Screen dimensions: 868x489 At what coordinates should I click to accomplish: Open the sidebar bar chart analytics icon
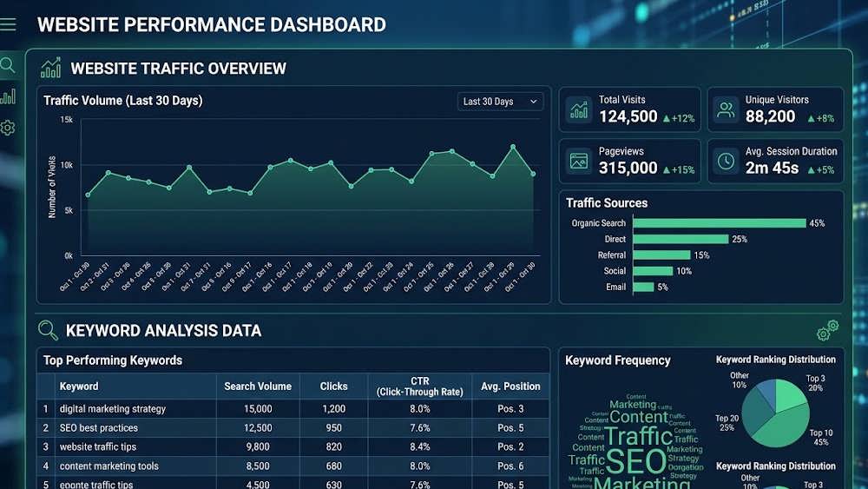8,96
